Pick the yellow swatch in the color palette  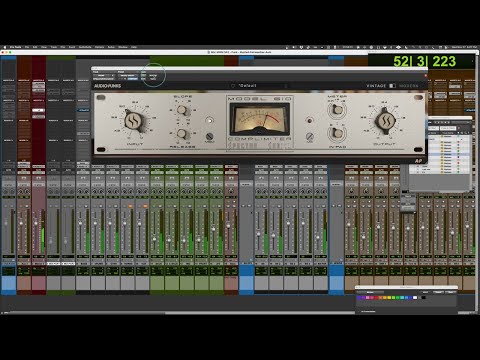click(389, 297)
